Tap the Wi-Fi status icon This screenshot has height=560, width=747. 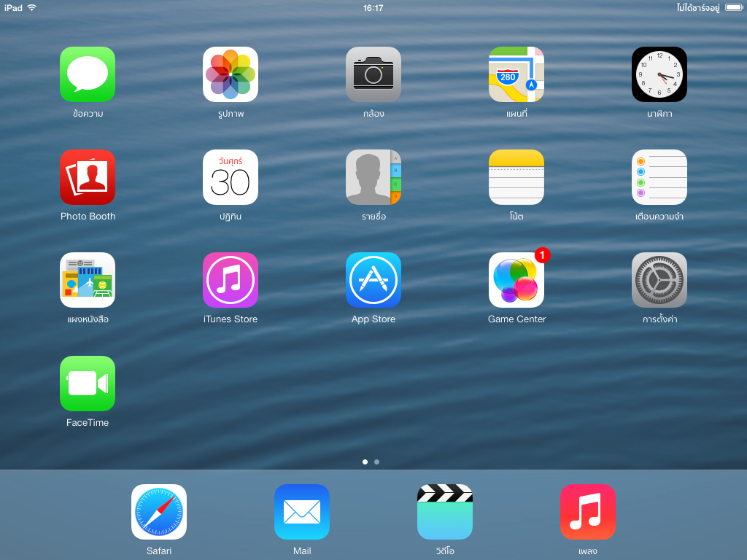point(32,7)
